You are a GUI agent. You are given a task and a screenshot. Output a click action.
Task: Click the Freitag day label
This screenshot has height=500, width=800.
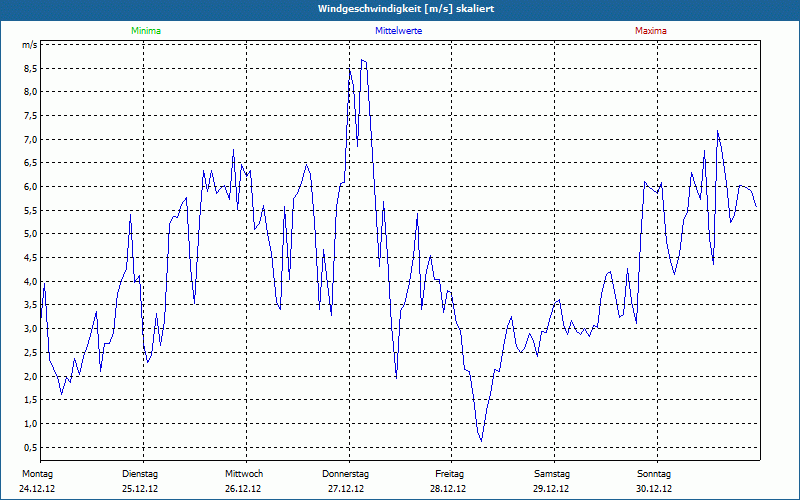[x=449, y=474]
